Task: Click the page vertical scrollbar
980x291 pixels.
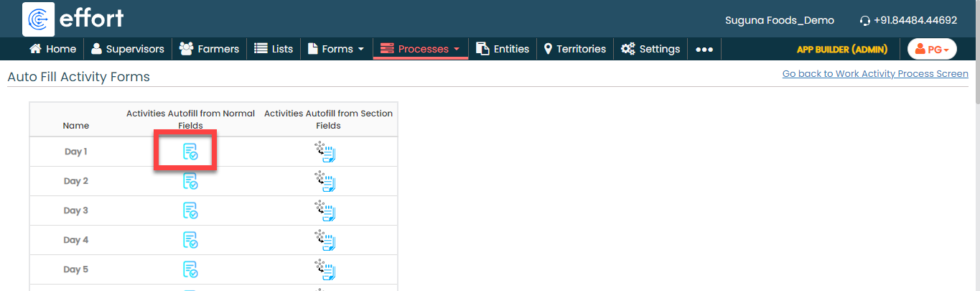Action: click(976, 180)
